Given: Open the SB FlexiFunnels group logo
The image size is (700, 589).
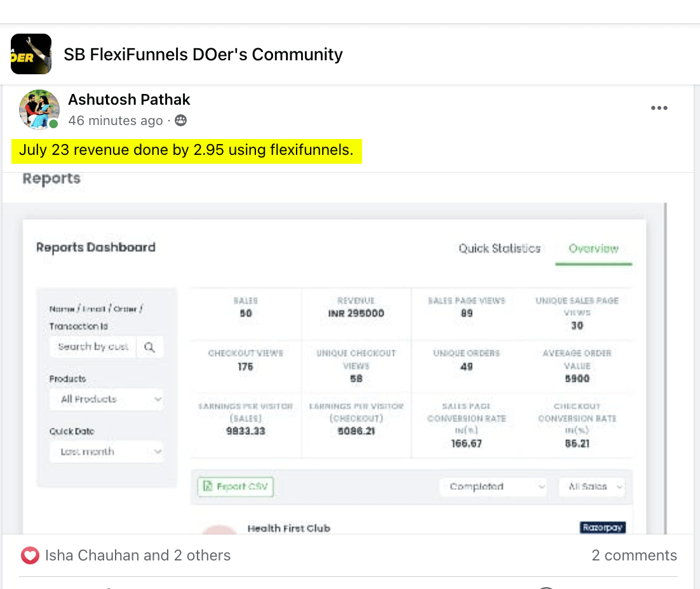Looking at the screenshot, I should 31,54.
